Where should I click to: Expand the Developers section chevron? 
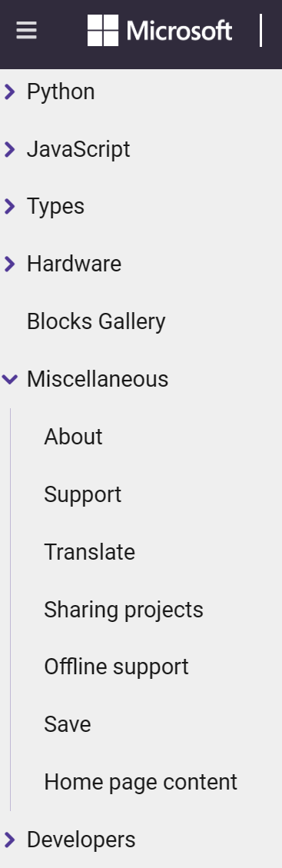(x=9, y=840)
